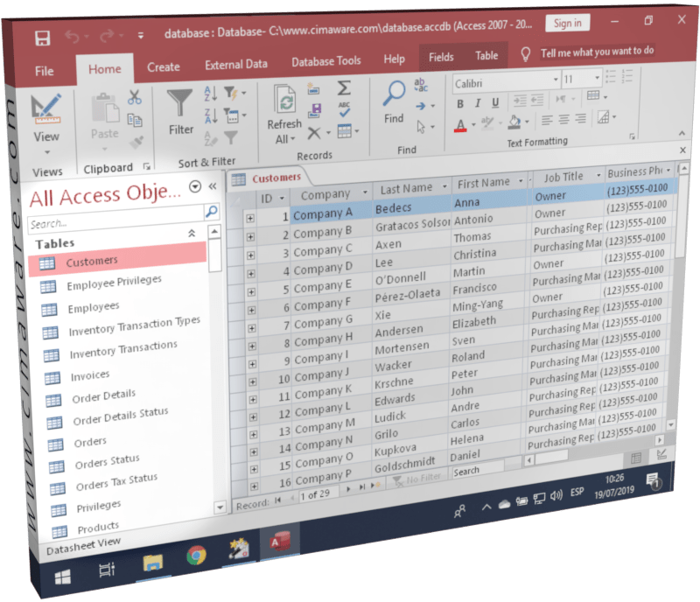
Task: Collapse the All Access Objects pane
Action: 214,185
